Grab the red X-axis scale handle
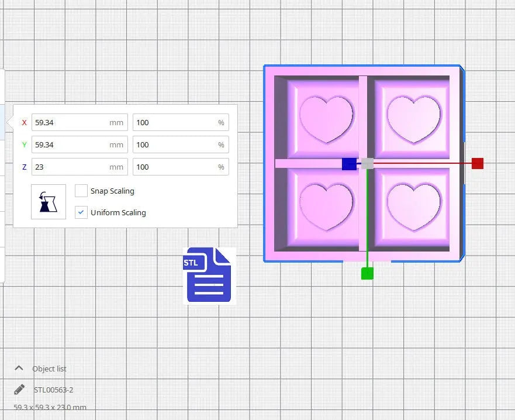Viewport: 515px width, 420px height. pyautogui.click(x=477, y=163)
